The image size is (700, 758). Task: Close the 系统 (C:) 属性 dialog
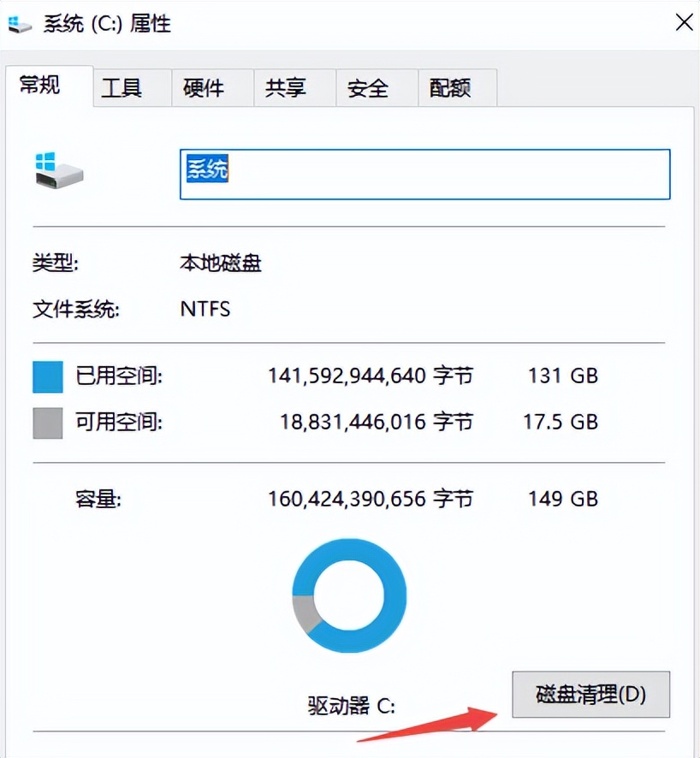(x=684, y=22)
